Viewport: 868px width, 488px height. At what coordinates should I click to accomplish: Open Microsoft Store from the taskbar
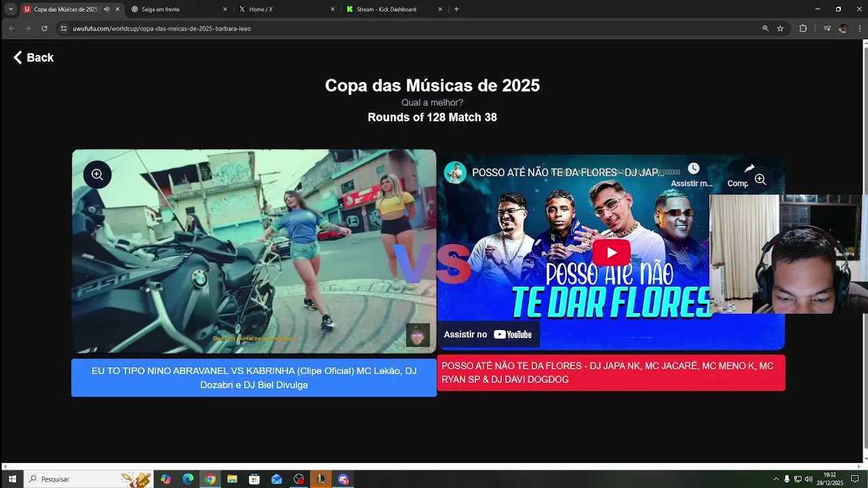[254, 479]
